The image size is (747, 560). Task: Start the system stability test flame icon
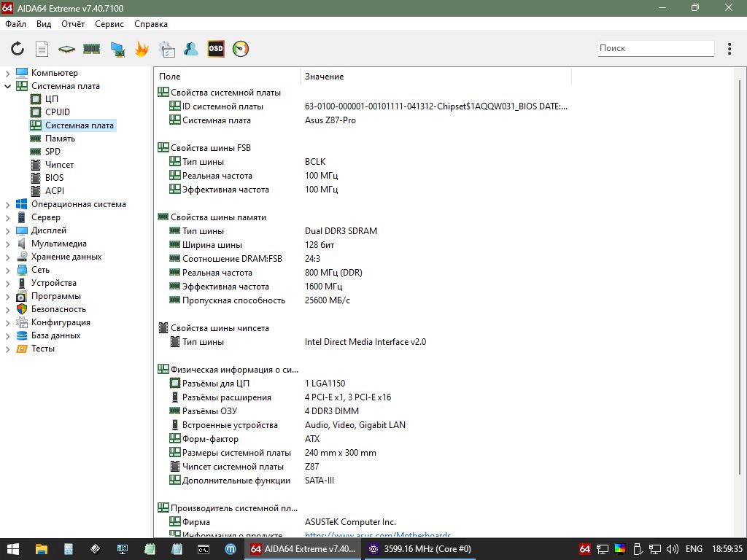click(x=142, y=49)
